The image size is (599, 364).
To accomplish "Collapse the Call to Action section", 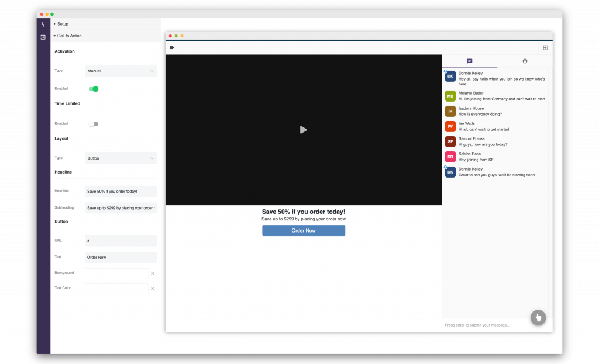I will tap(69, 36).
